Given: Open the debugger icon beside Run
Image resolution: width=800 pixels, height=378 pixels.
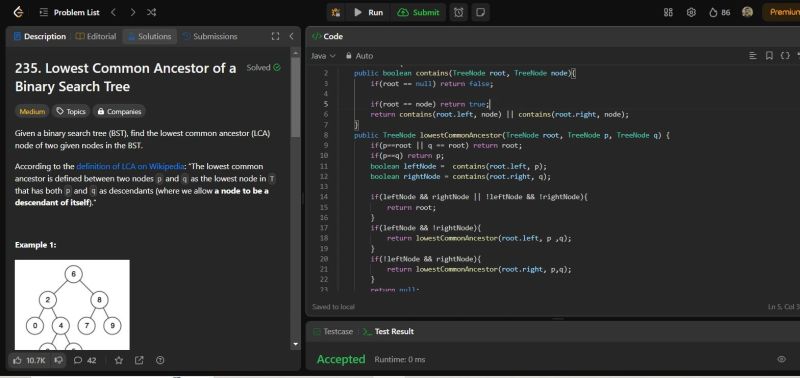Looking at the screenshot, I should click(x=336, y=12).
